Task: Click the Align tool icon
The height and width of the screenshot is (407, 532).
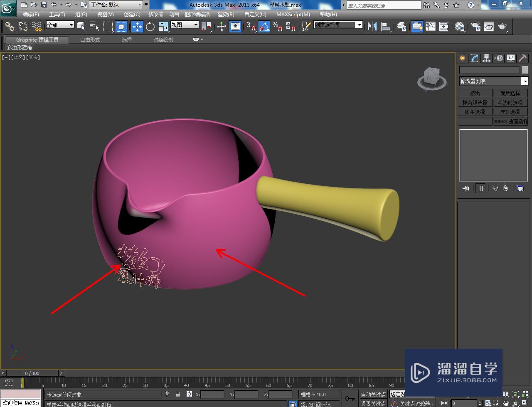Action: tap(386, 27)
